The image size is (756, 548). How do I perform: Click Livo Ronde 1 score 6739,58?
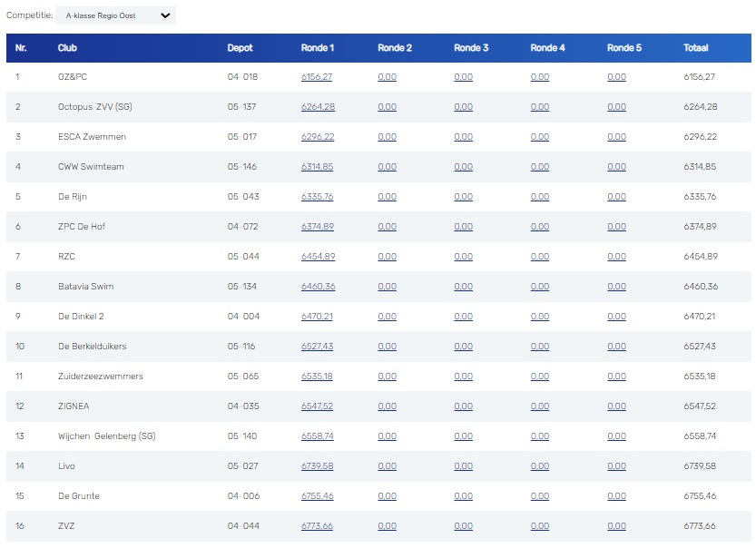[318, 466]
